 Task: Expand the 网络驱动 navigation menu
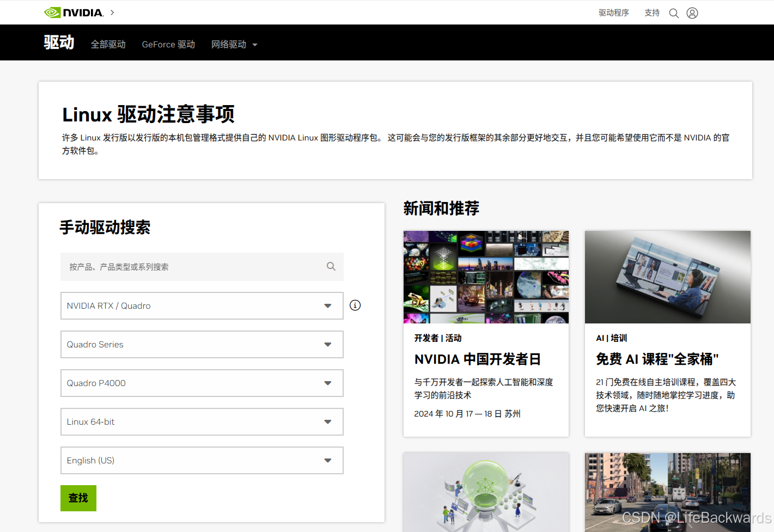click(x=234, y=44)
